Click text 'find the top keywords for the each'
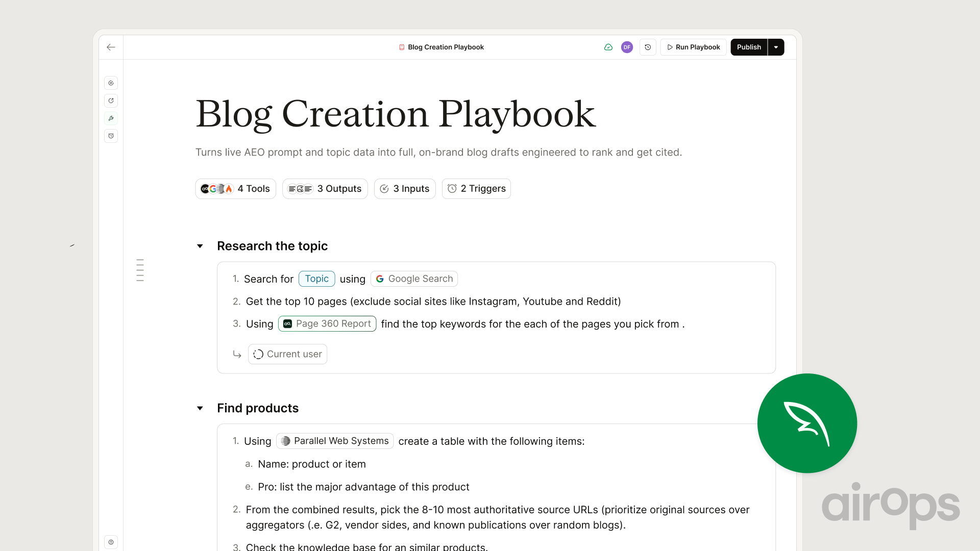The image size is (980, 551). coord(533,324)
